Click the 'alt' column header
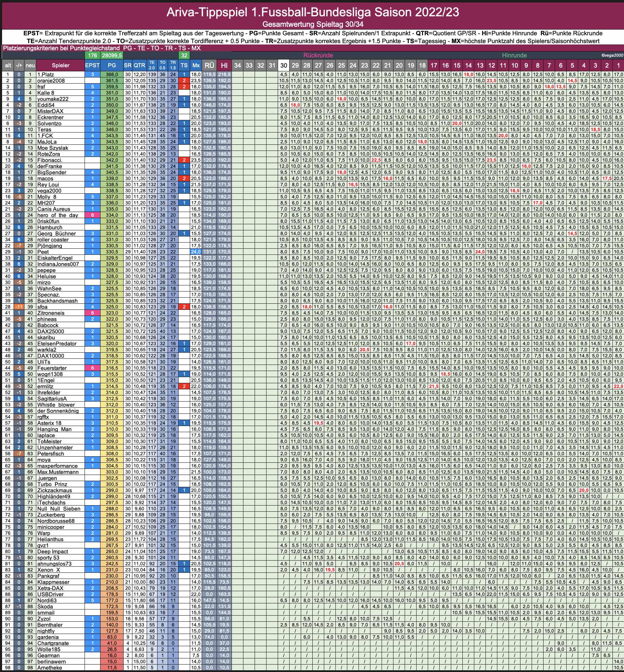Image resolution: width=624 pixels, height=672 pixels. click(8, 65)
